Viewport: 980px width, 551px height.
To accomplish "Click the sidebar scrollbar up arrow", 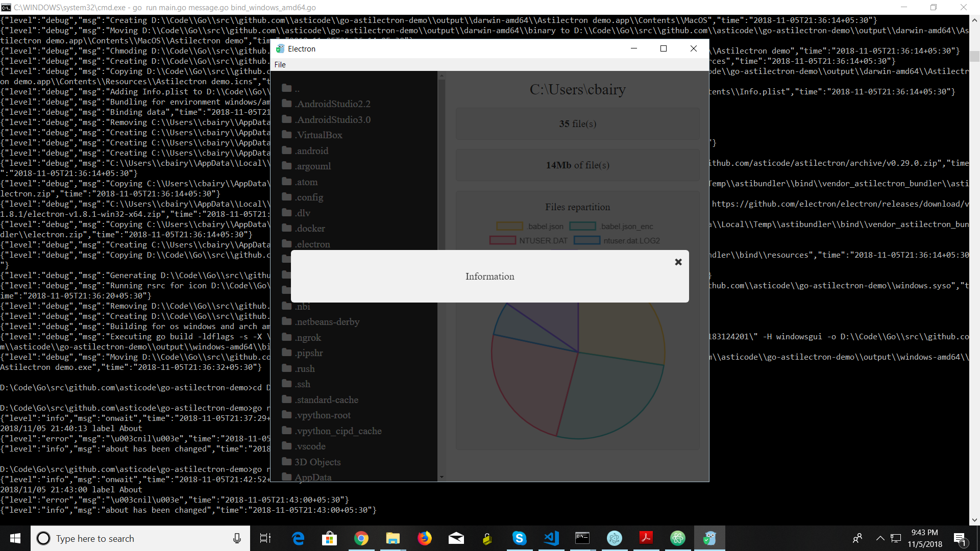I will point(442,75).
